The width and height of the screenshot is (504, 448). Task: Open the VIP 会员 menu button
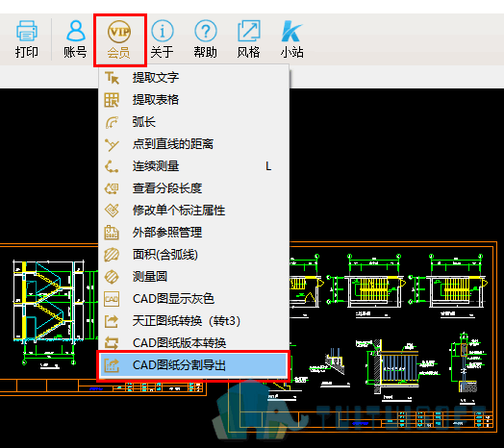[x=119, y=40]
